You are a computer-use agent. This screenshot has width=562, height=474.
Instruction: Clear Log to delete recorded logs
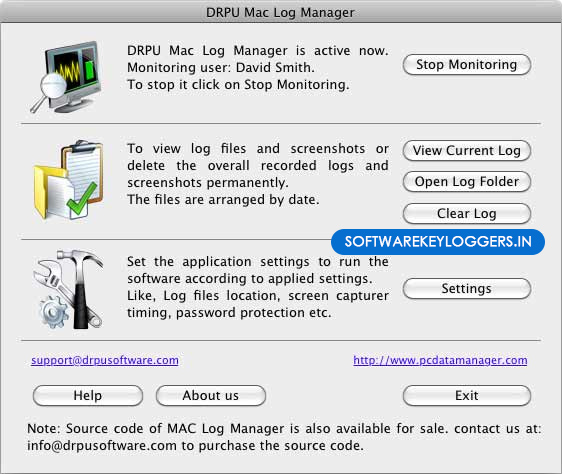pos(467,214)
